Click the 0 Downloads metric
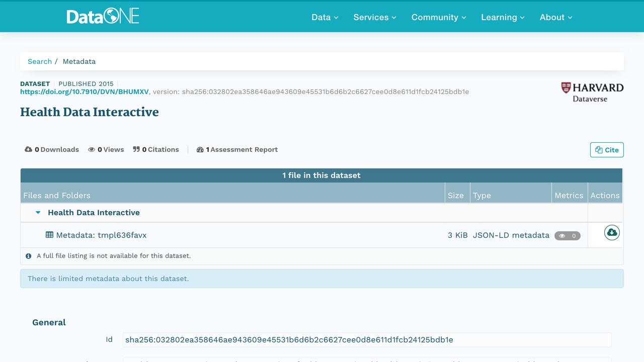The height and width of the screenshot is (362, 644). [x=52, y=149]
